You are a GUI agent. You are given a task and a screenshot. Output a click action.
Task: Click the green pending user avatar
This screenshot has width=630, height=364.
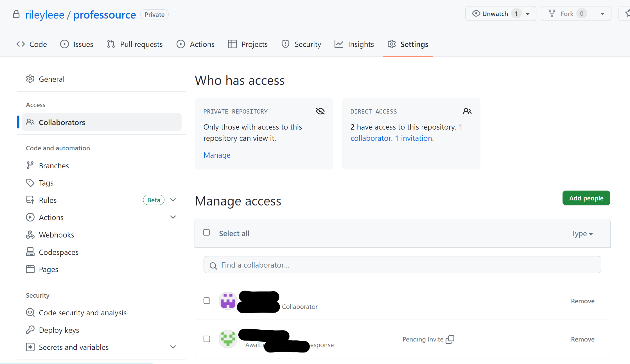228,339
